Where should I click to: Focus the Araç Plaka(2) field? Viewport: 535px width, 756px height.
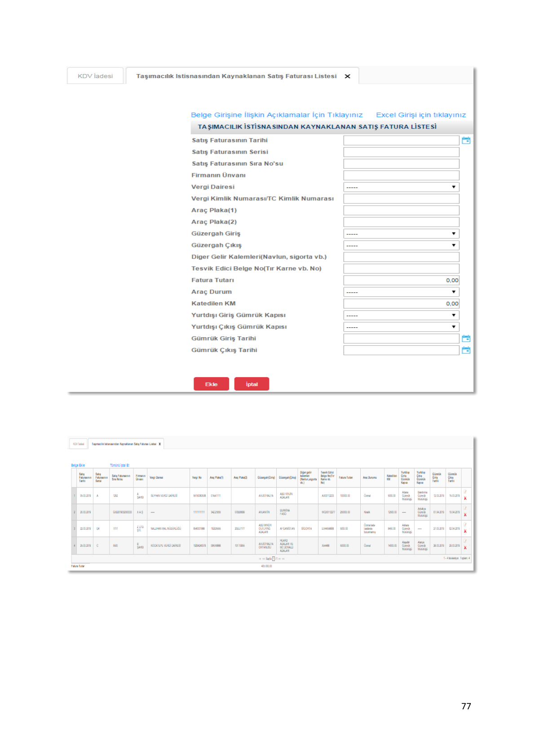point(401,222)
